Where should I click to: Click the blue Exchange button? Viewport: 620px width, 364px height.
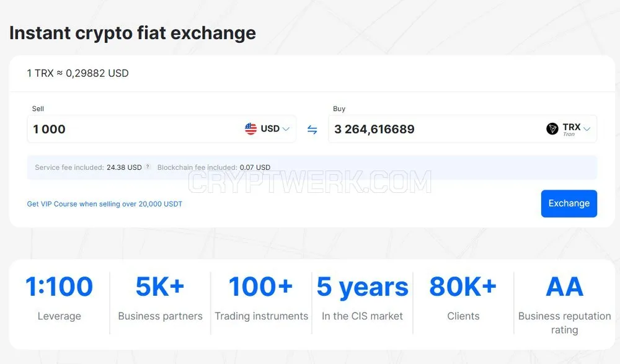[569, 203]
